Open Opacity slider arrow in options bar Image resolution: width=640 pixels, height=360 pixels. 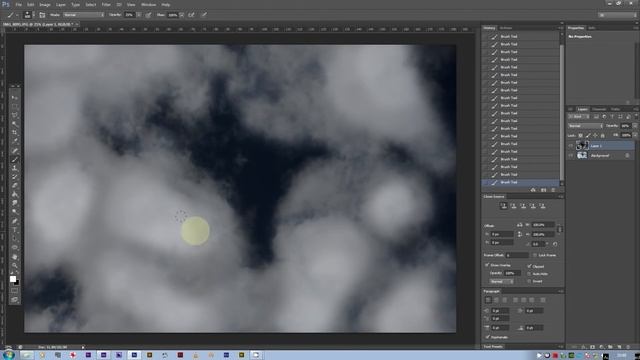pos(139,15)
